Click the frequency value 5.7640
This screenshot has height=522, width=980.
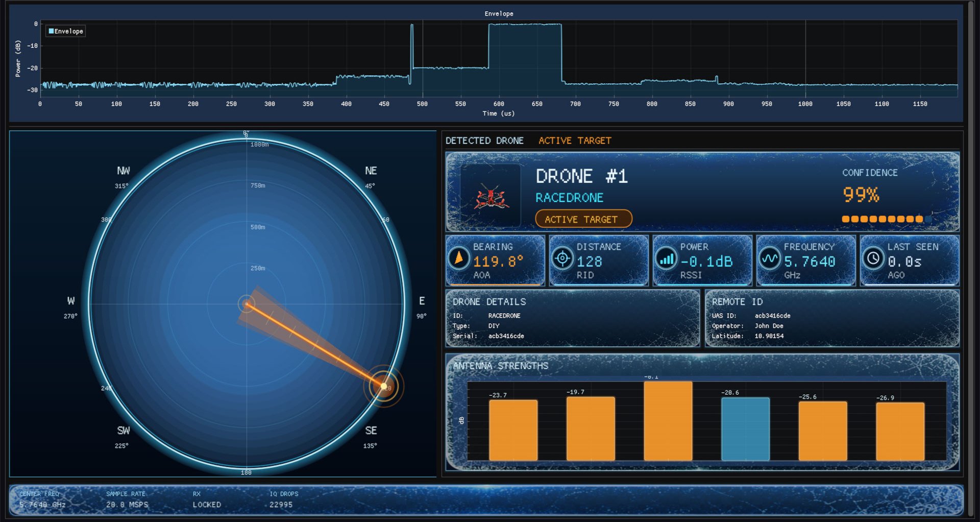(x=810, y=262)
